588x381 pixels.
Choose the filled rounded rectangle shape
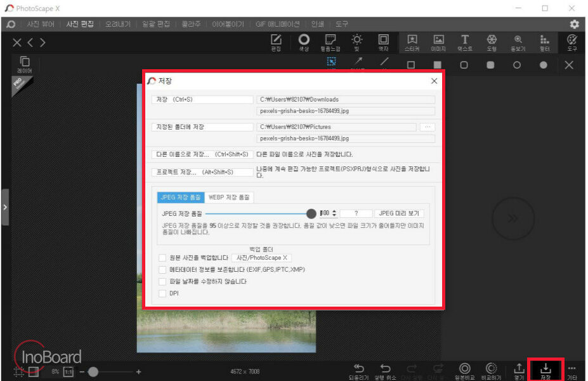pos(490,65)
